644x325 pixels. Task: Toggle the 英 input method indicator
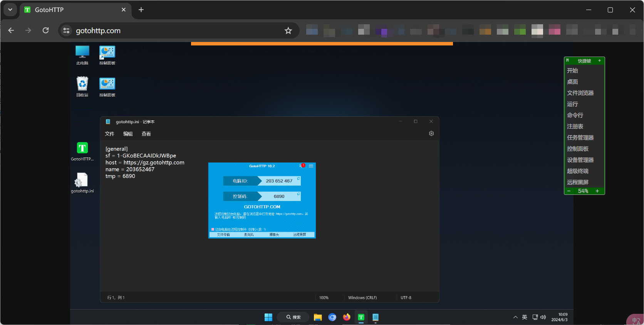(x=525, y=317)
